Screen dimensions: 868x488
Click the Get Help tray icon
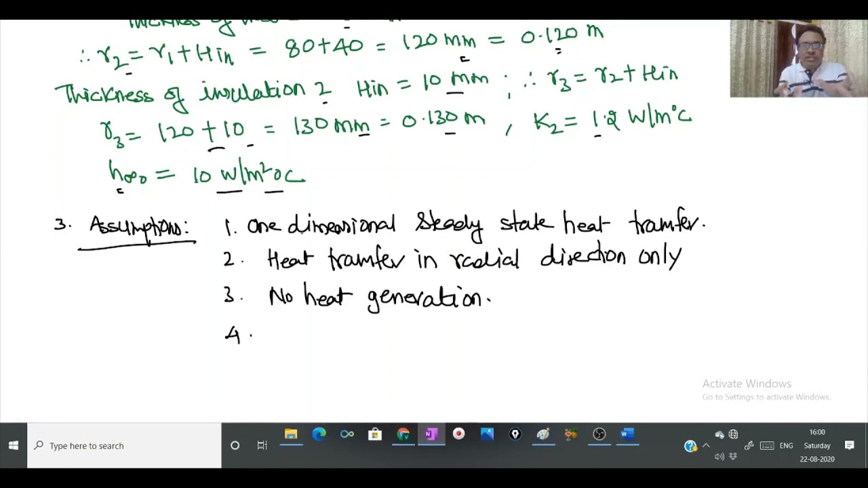690,446
